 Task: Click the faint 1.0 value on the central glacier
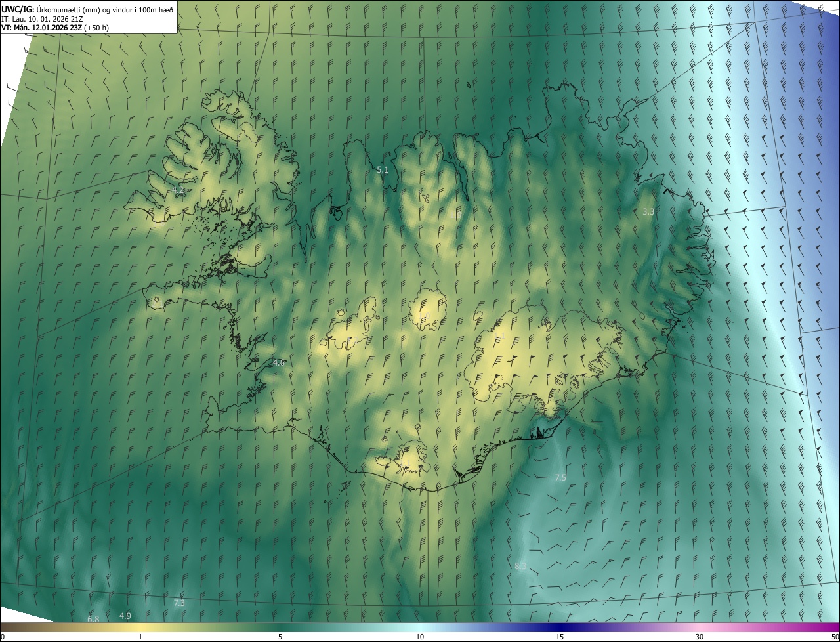coord(424,317)
